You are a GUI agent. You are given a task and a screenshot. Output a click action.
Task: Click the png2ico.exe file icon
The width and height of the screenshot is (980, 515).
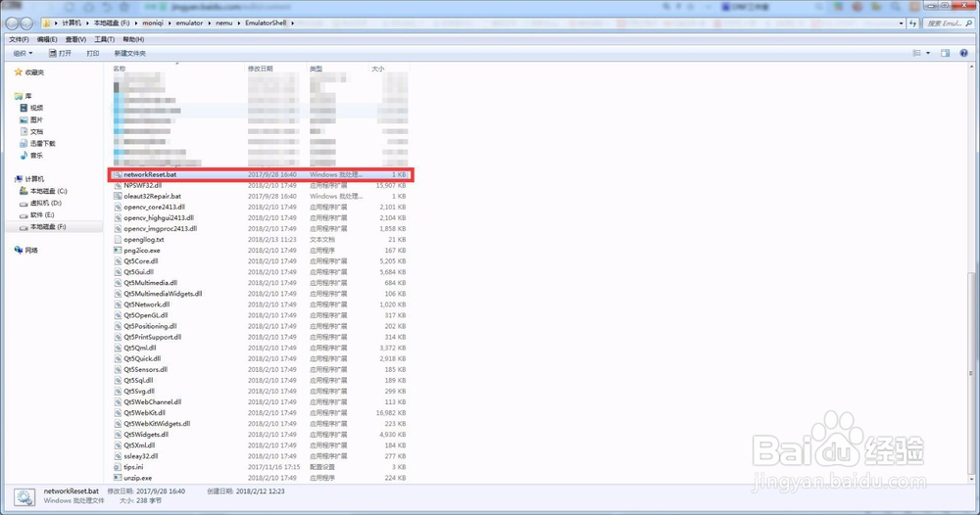click(x=118, y=251)
